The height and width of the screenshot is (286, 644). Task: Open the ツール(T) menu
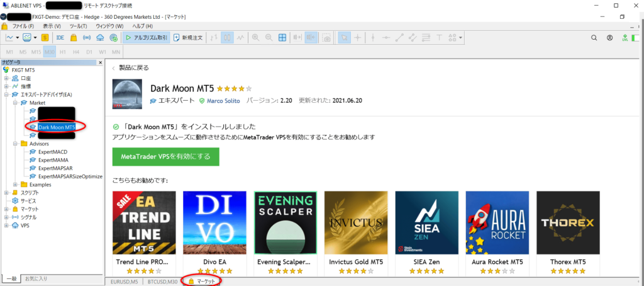[78, 26]
